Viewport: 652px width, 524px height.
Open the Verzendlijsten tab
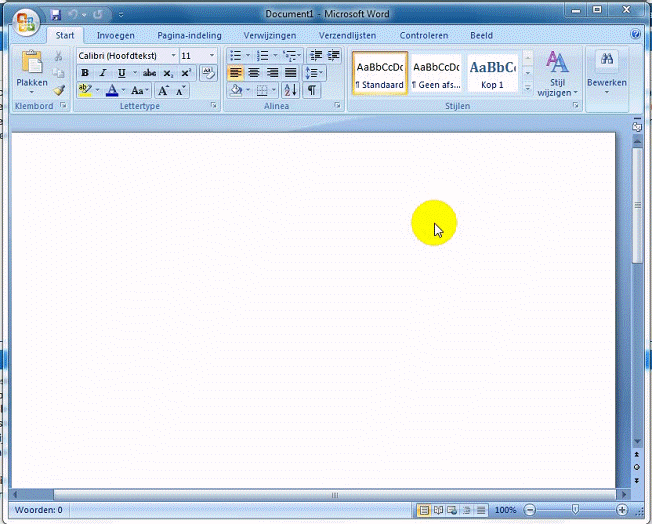point(347,36)
